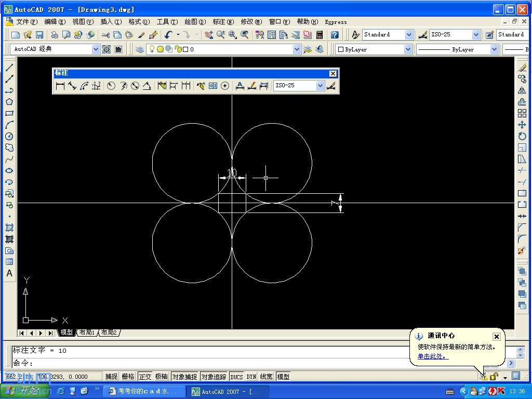The image size is (532, 399).
Task: Click the Help question mark icon
Action: [x=335, y=35]
